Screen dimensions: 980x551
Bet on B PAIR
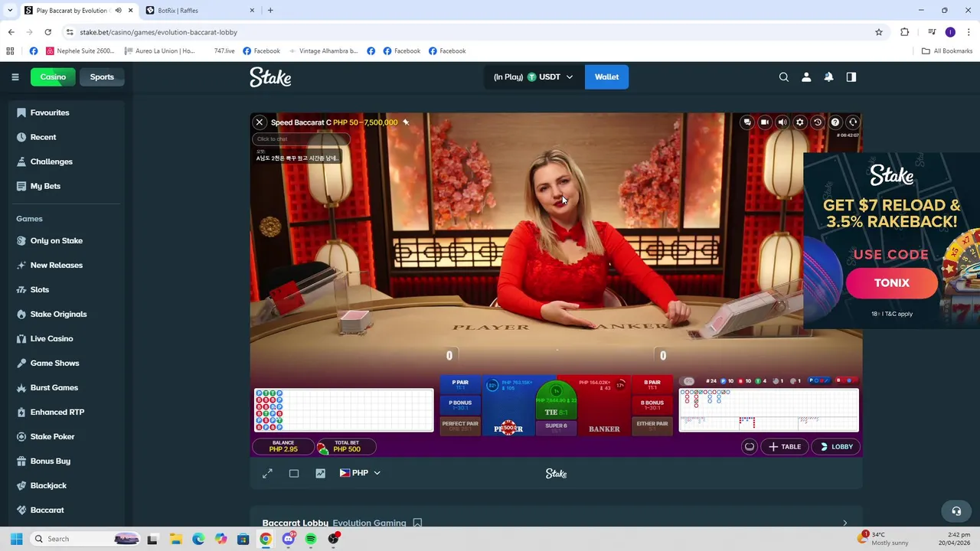tap(652, 385)
